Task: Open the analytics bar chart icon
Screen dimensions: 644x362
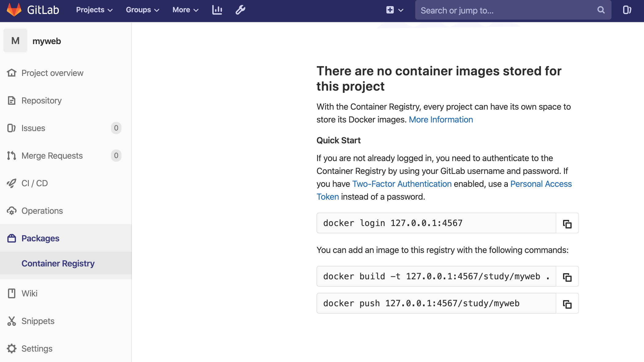Action: (x=217, y=10)
